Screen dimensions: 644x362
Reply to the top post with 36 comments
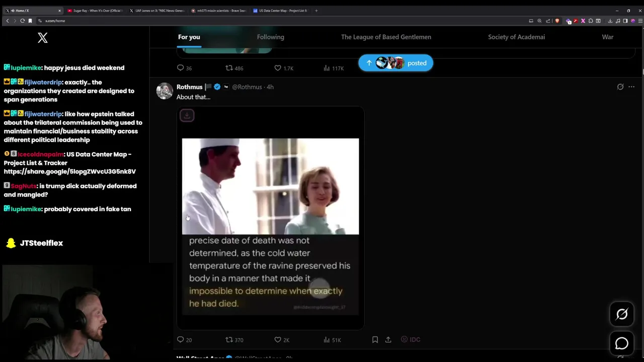(x=184, y=68)
